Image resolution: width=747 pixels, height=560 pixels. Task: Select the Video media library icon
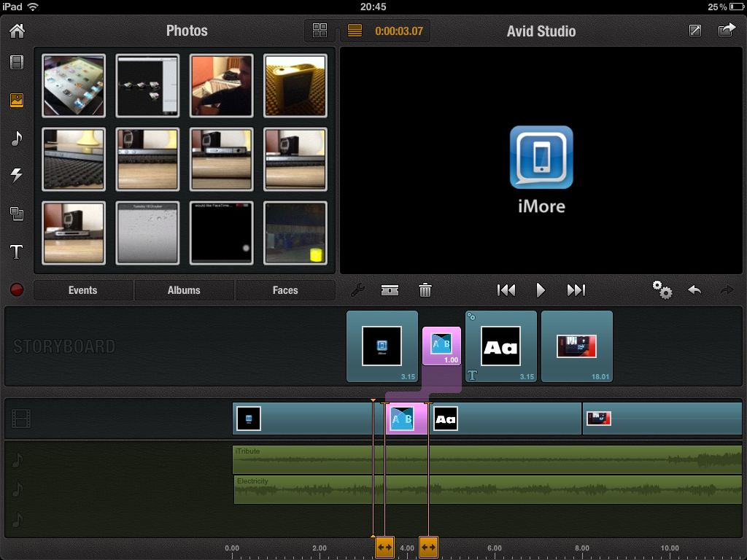18,62
